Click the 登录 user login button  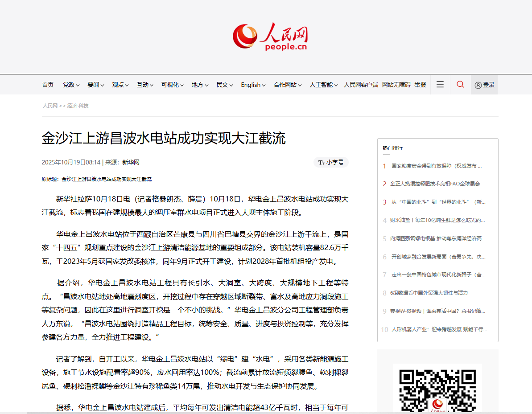click(x=484, y=85)
